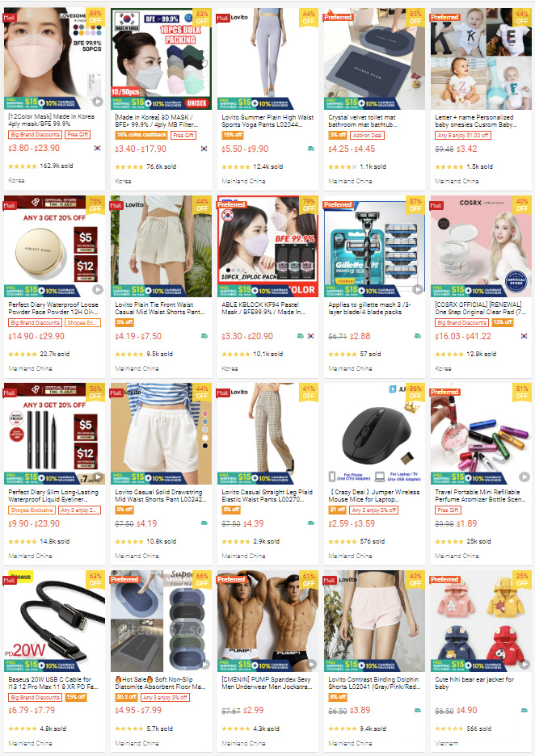Click 89% OFF badge on 12Color Mask
This screenshot has height=756, width=535.
[95, 17]
